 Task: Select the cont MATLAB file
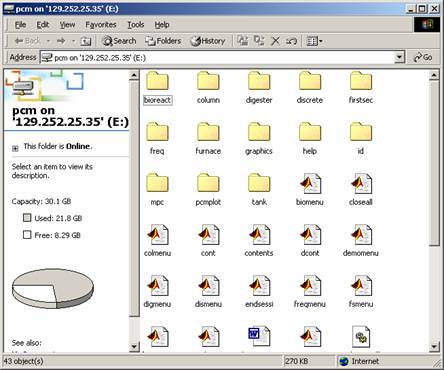pyautogui.click(x=208, y=240)
